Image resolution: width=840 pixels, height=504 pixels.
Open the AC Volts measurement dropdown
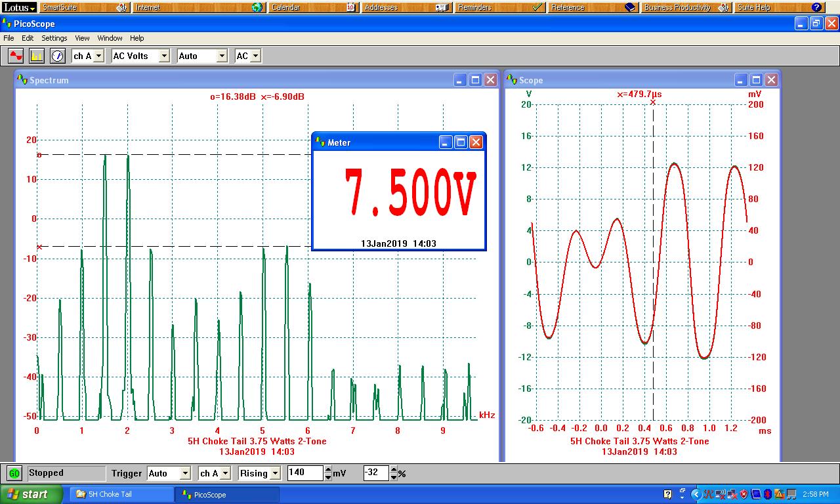(x=141, y=56)
